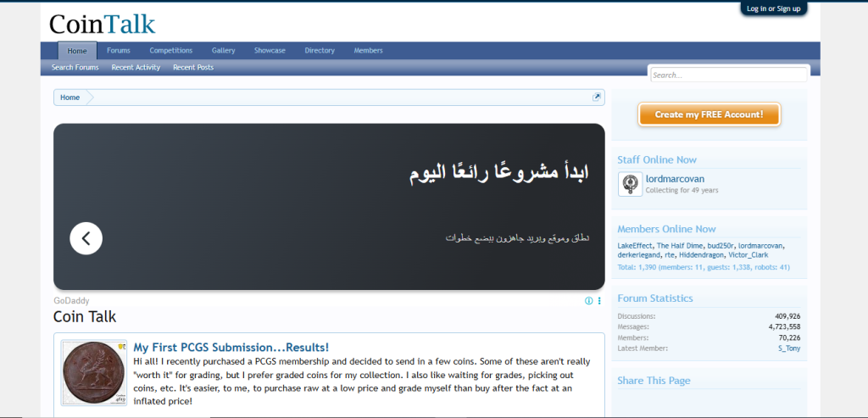This screenshot has width=868, height=418.
Task: Open lordmarcovan staff profile link
Action: pyautogui.click(x=675, y=179)
